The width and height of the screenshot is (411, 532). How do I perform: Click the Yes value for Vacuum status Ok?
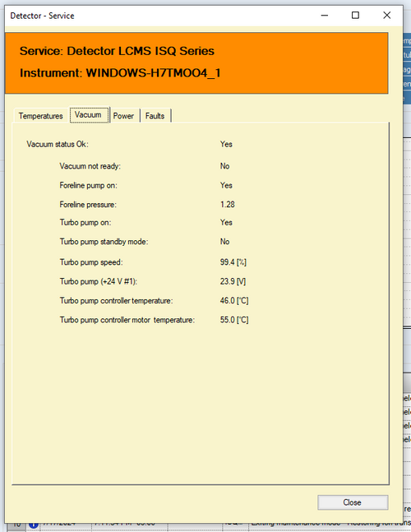(x=226, y=144)
